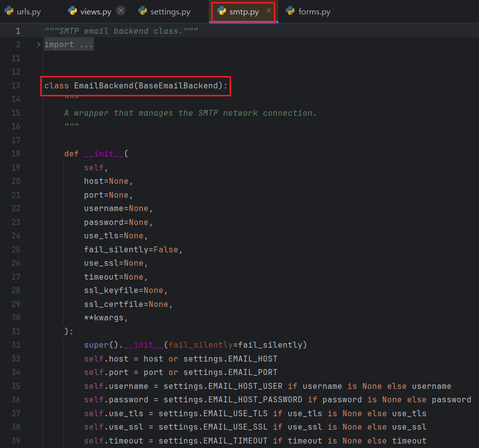Click the Python file icon on urls.py tab
Image resolution: width=479 pixels, height=448 pixels.
9,11
